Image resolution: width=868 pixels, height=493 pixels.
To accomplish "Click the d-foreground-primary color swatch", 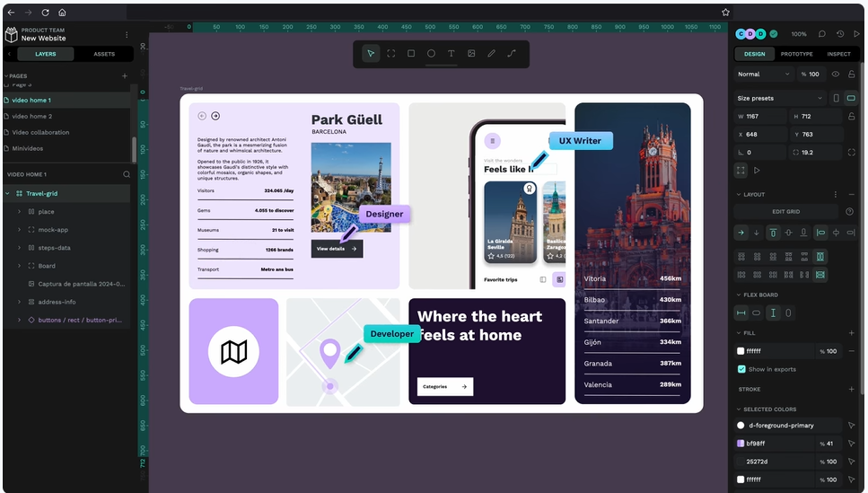I will point(741,426).
